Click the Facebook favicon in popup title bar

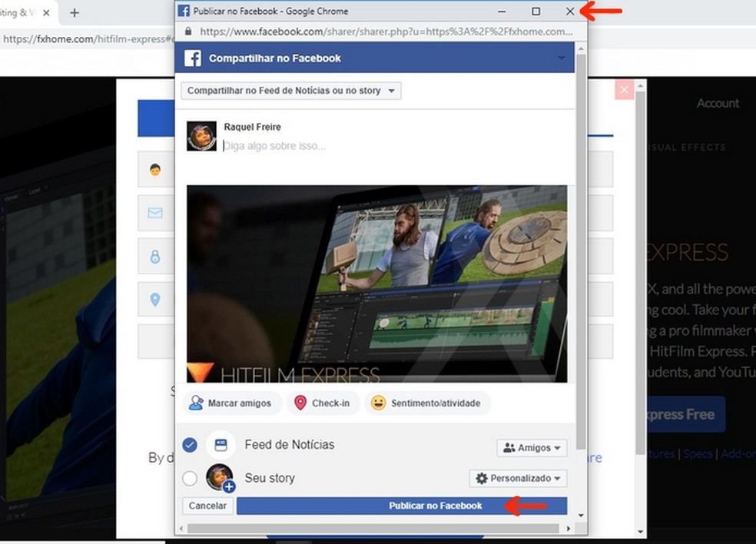(x=184, y=11)
